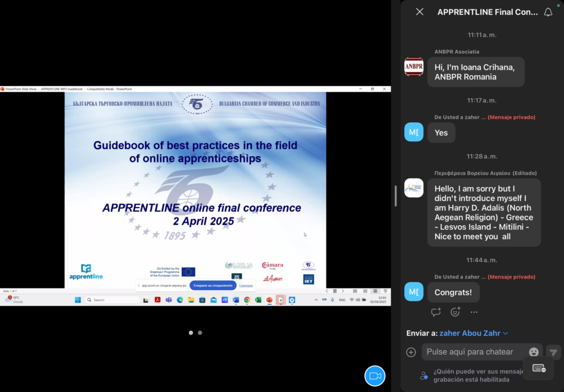The width and height of the screenshot is (564, 392).
Task: Open the ANBPR Asociatia avatar
Action: coord(414,67)
